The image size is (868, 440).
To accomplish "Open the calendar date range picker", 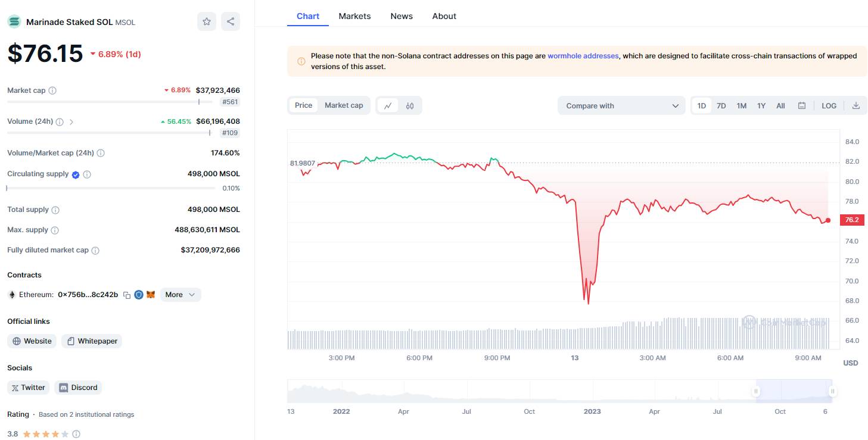I will (802, 106).
